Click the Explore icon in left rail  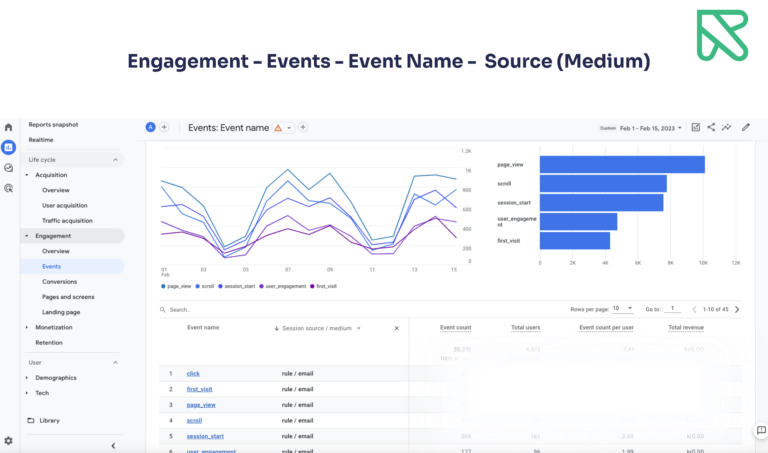[x=9, y=167]
